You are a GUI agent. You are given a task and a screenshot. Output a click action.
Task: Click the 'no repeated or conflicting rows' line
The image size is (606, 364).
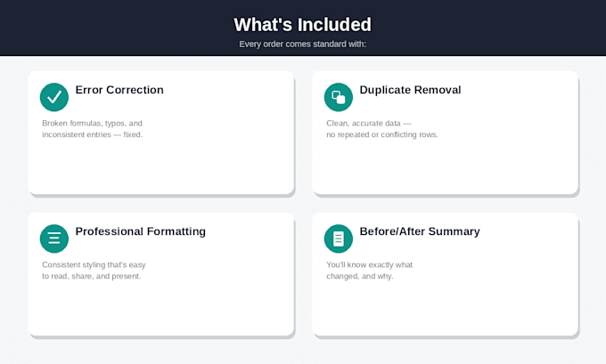point(382,134)
